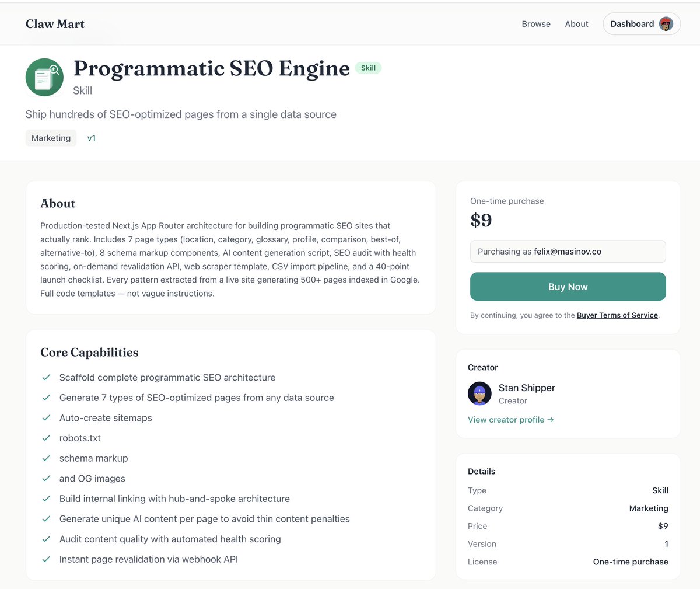Viewport: 700px width, 589px height.
Task: Click the checkmark beside Build internal linking
Action: [46, 499]
